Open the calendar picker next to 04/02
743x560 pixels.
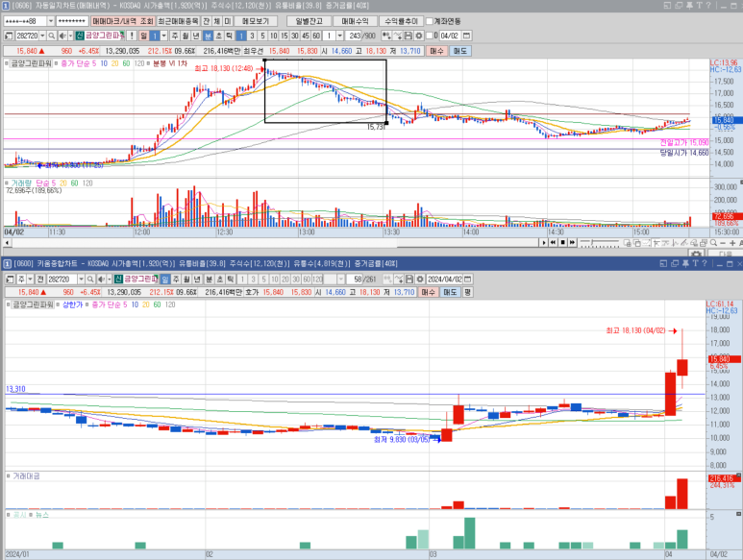click(466, 36)
